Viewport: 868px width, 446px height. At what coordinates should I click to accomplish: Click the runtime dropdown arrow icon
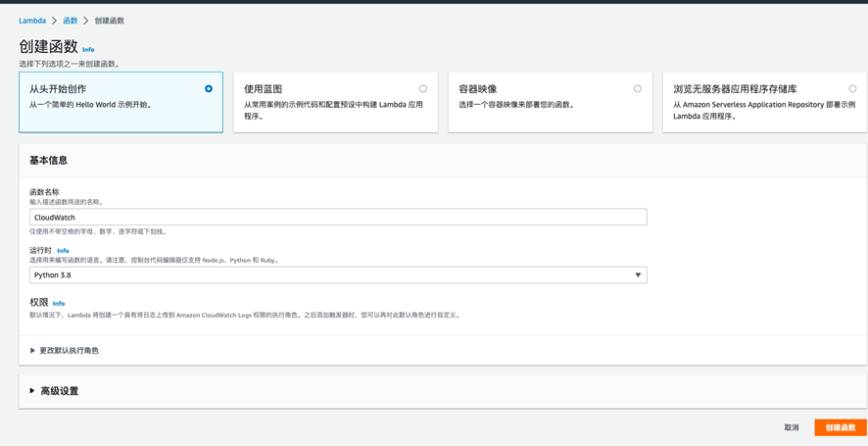click(x=638, y=275)
